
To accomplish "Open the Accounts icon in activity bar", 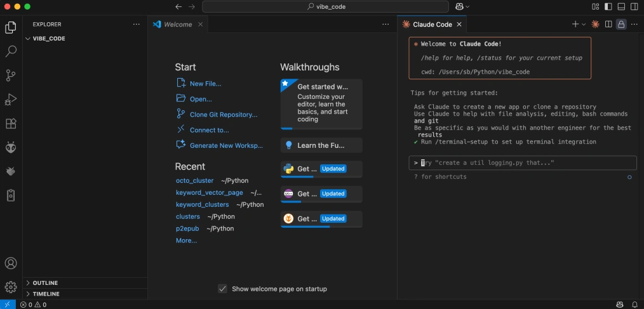I will point(11,263).
